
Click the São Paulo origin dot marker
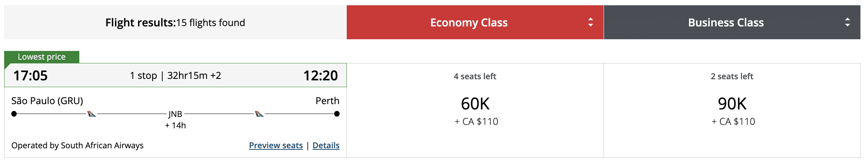click(14, 114)
